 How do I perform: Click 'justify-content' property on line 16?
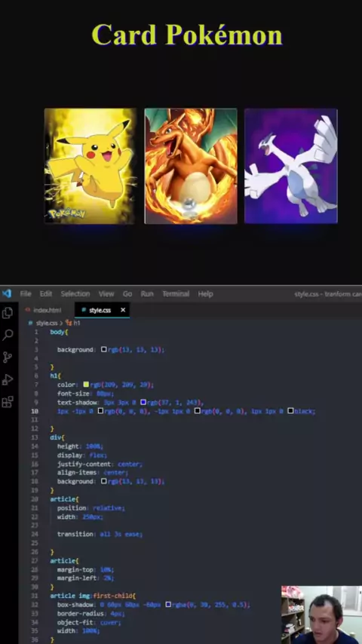tap(84, 464)
